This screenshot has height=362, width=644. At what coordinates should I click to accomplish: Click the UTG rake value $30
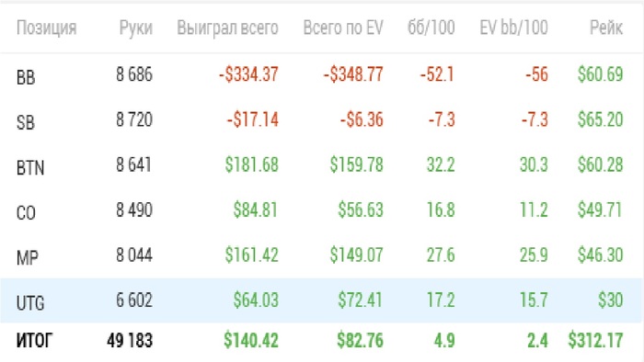coord(610,300)
